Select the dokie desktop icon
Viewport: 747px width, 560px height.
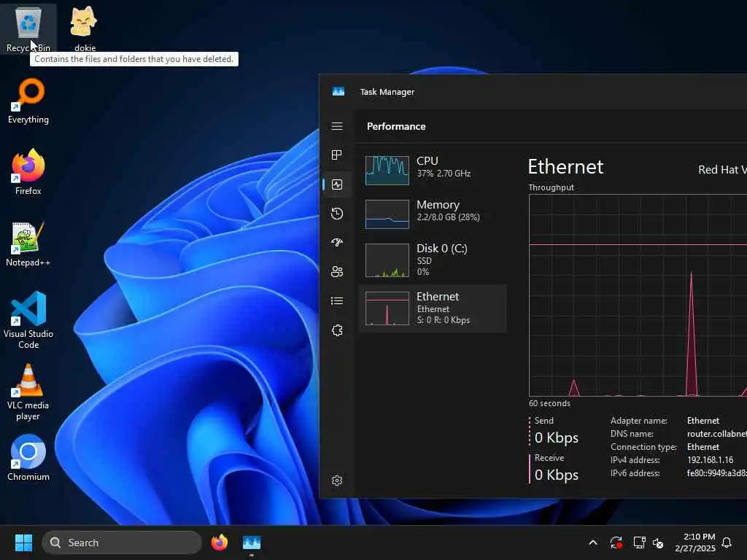(85, 28)
